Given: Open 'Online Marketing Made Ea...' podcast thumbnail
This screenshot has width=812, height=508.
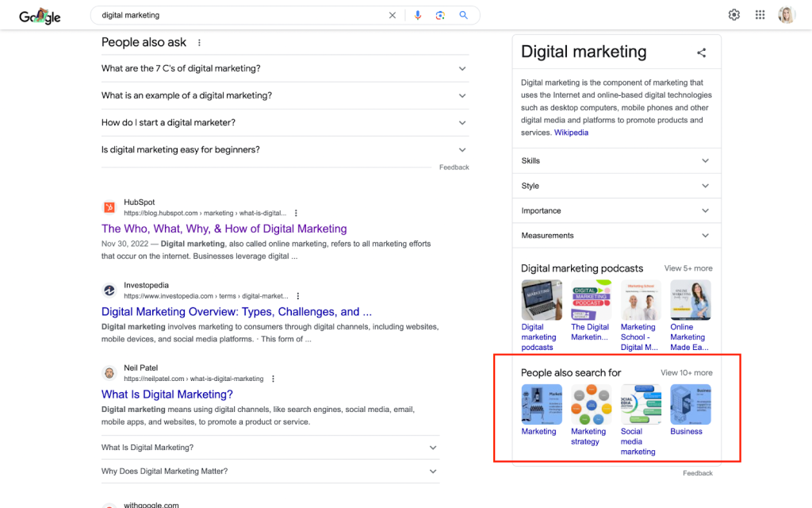Looking at the screenshot, I should click(691, 300).
